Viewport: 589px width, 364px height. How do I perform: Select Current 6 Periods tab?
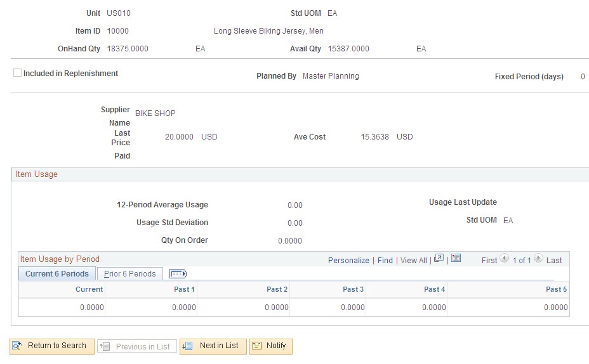(56, 274)
